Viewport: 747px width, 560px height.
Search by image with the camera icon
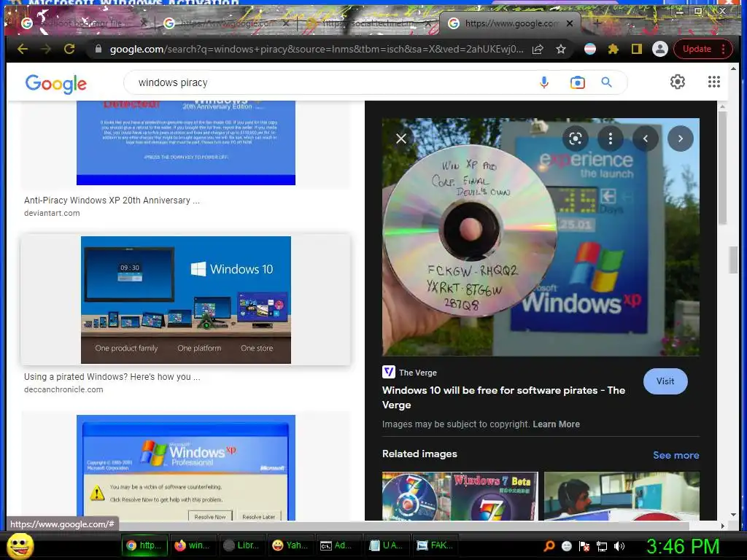[x=578, y=82]
